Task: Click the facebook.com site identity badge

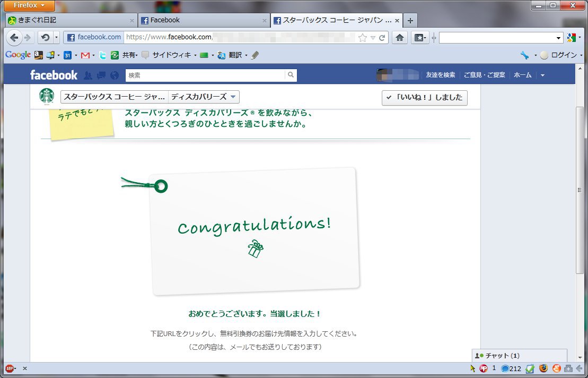Action: click(94, 37)
